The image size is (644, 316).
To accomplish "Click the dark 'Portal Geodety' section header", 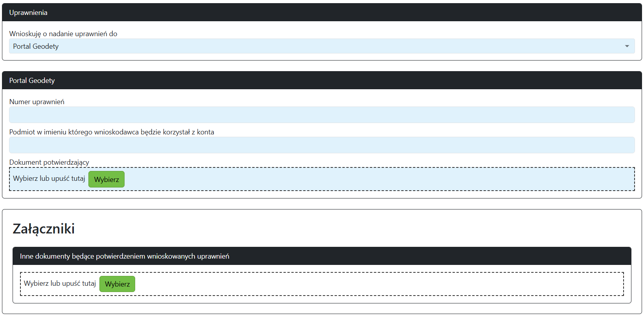I will point(32,81).
